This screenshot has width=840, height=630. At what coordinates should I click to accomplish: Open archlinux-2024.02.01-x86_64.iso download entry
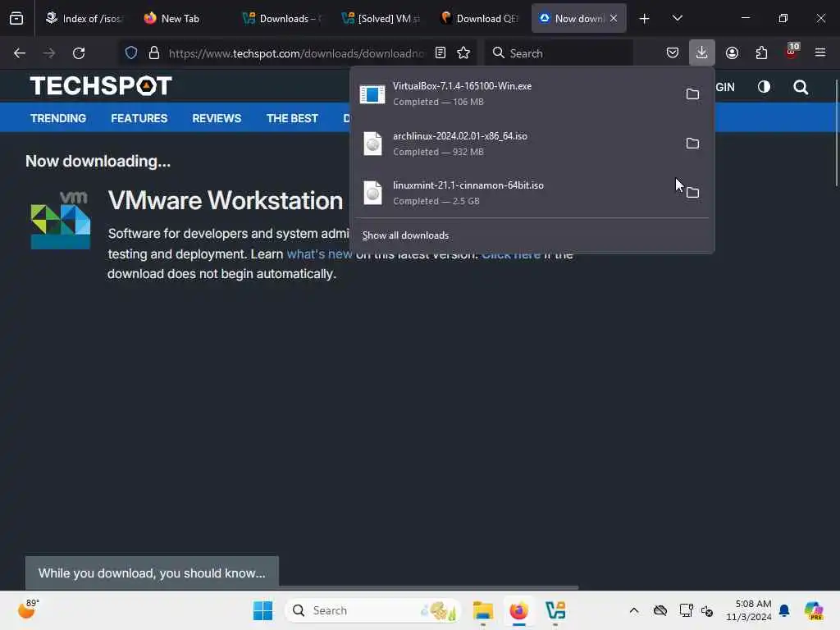514,144
